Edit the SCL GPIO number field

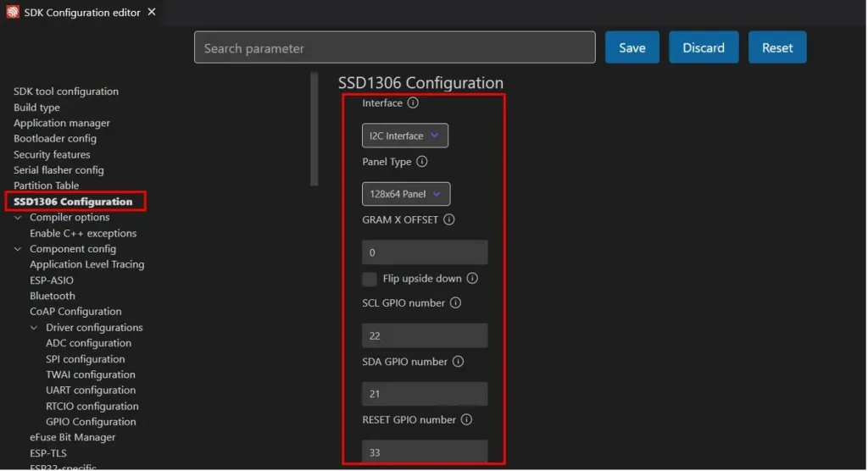point(425,336)
